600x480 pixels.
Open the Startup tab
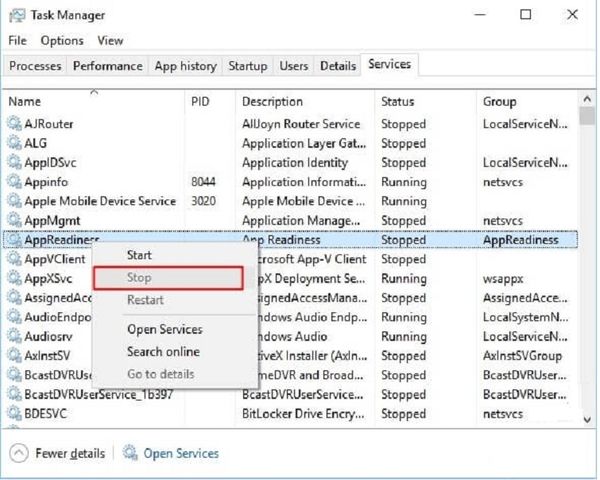tap(247, 66)
